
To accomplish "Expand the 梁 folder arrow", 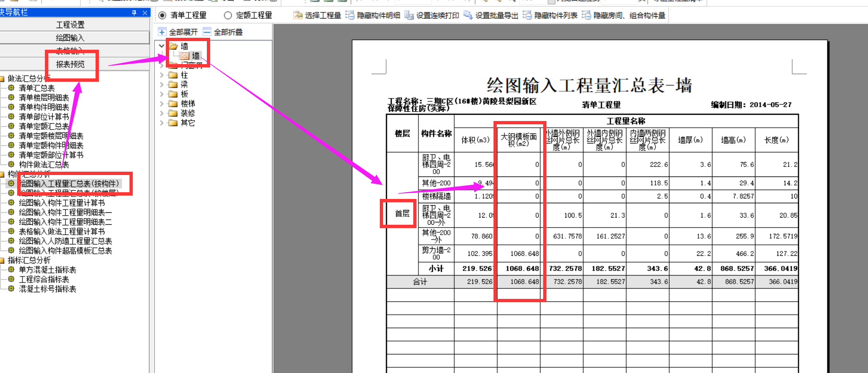I will pyautogui.click(x=162, y=85).
